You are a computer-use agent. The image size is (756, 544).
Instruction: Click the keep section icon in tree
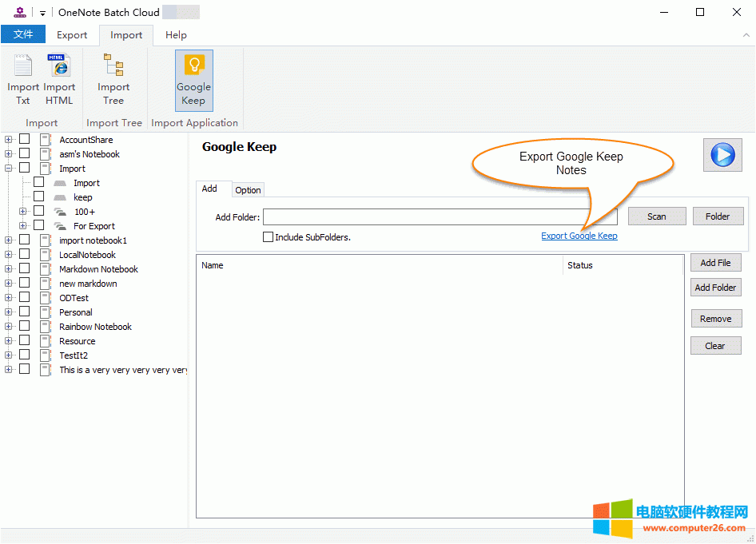[60, 197]
